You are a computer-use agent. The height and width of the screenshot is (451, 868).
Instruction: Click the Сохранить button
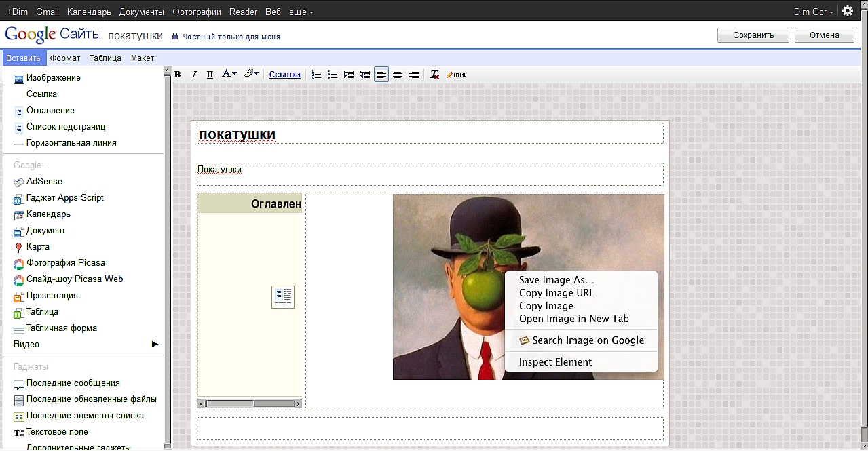click(753, 35)
